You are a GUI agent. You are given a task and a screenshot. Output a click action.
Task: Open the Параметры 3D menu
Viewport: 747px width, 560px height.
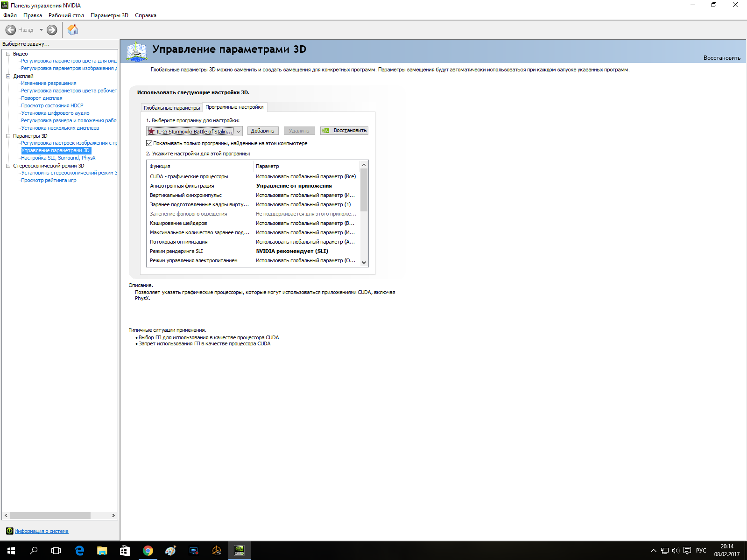pos(109,15)
